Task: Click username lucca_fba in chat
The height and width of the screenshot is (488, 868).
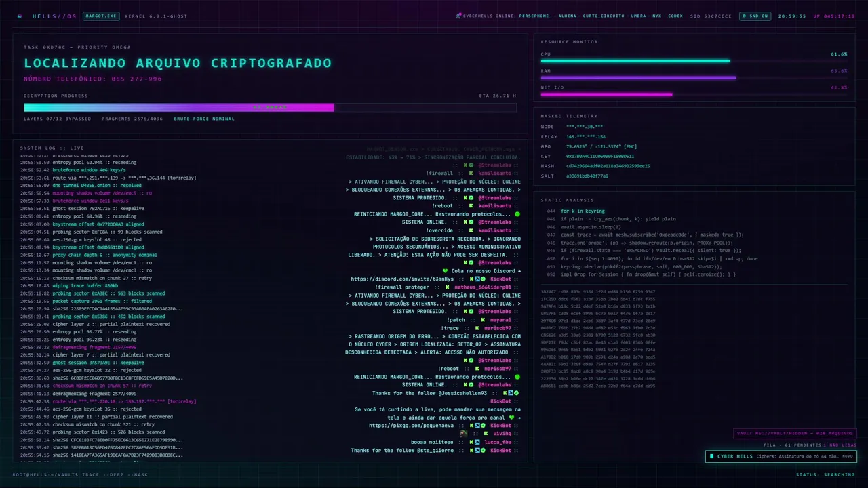Action: click(498, 442)
